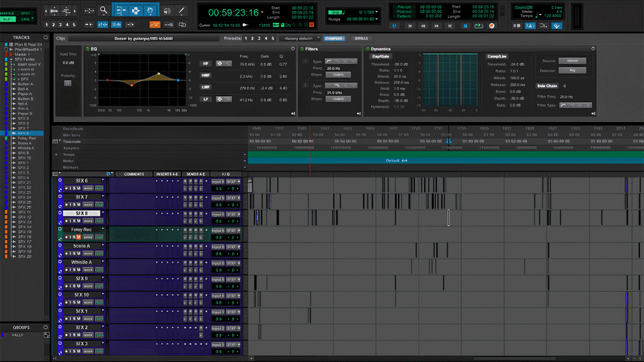Click the Stop transport button
This screenshot has width=644, height=362.
pyautogui.click(x=465, y=26)
